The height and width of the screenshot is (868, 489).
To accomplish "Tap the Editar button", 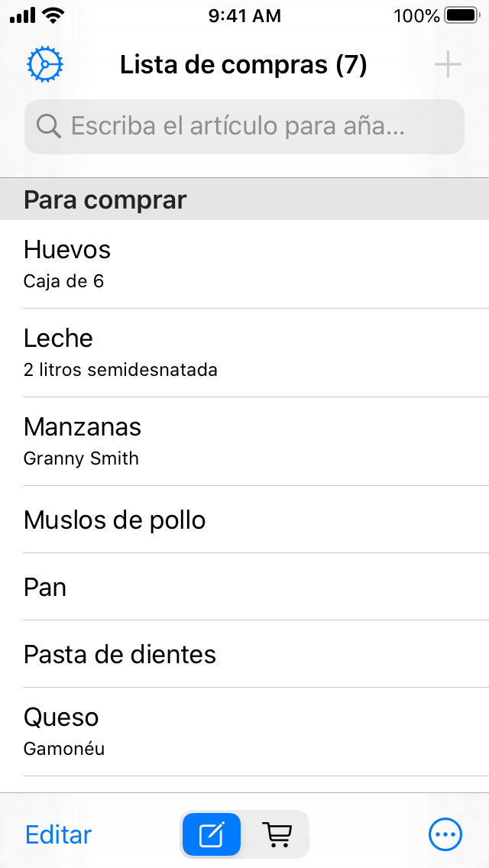I will [59, 834].
